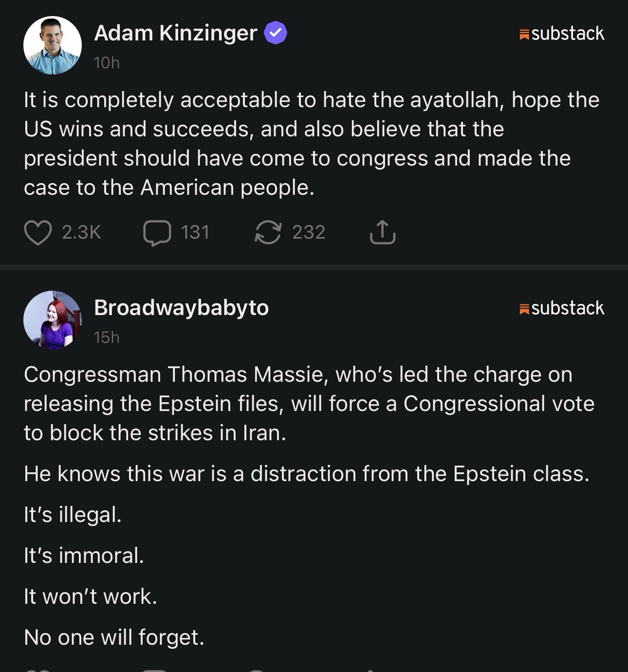Image resolution: width=628 pixels, height=672 pixels.
Task: Open Adam Kinzinger's profile picture
Action: tap(53, 45)
